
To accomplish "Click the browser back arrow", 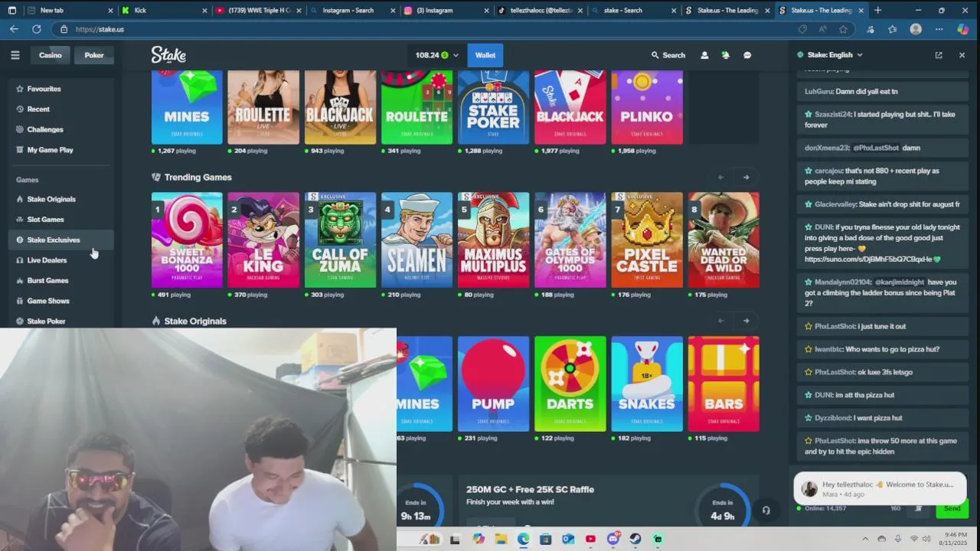I will pos(14,29).
